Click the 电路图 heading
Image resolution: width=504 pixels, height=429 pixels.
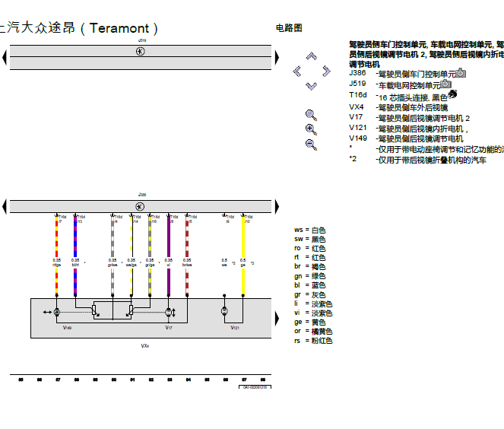click(x=289, y=28)
